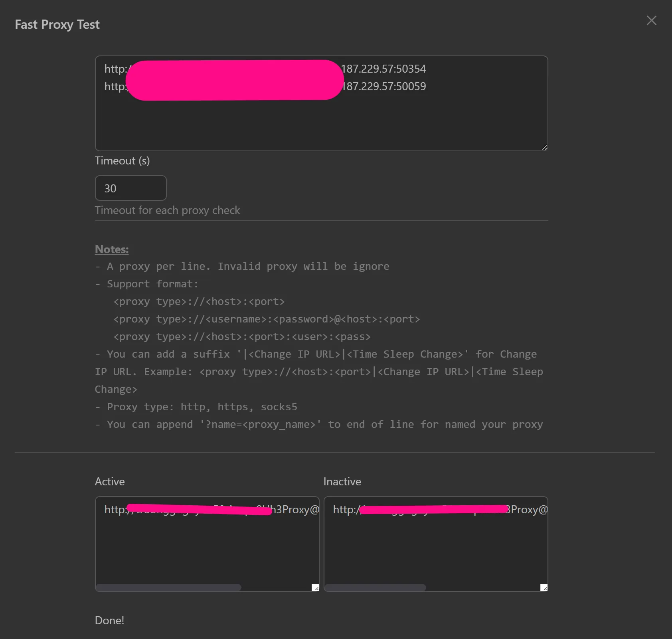This screenshot has height=639, width=672.
Task: Click the underlined Notes heading
Action: point(111,249)
